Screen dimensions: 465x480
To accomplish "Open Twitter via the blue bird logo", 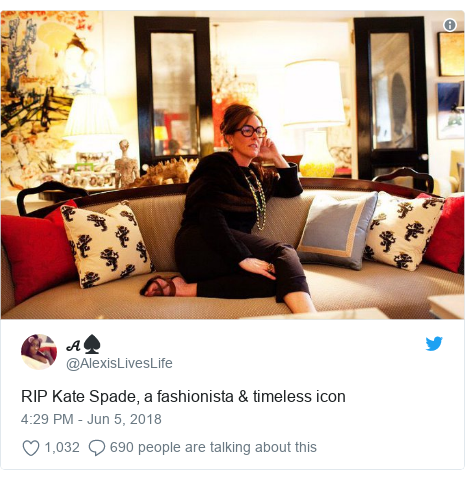I will point(434,344).
